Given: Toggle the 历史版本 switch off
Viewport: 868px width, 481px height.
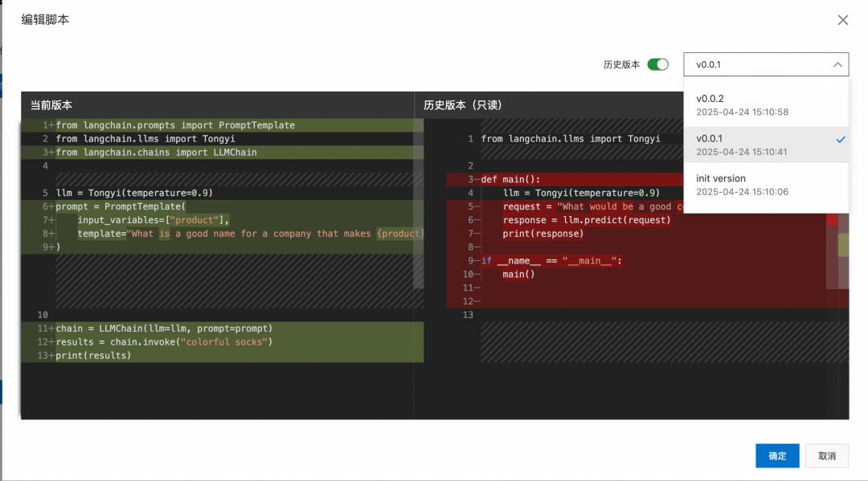Looking at the screenshot, I should point(657,65).
